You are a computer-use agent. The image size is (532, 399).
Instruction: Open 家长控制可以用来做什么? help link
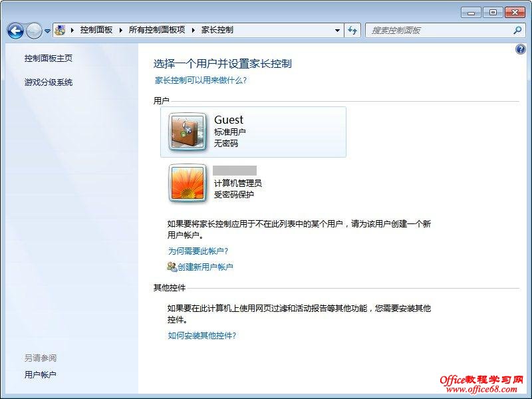(201, 80)
